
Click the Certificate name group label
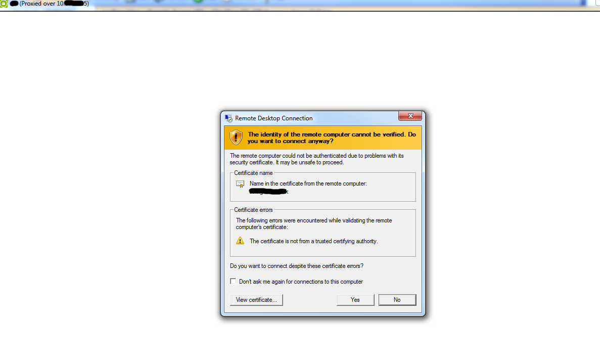pos(253,173)
